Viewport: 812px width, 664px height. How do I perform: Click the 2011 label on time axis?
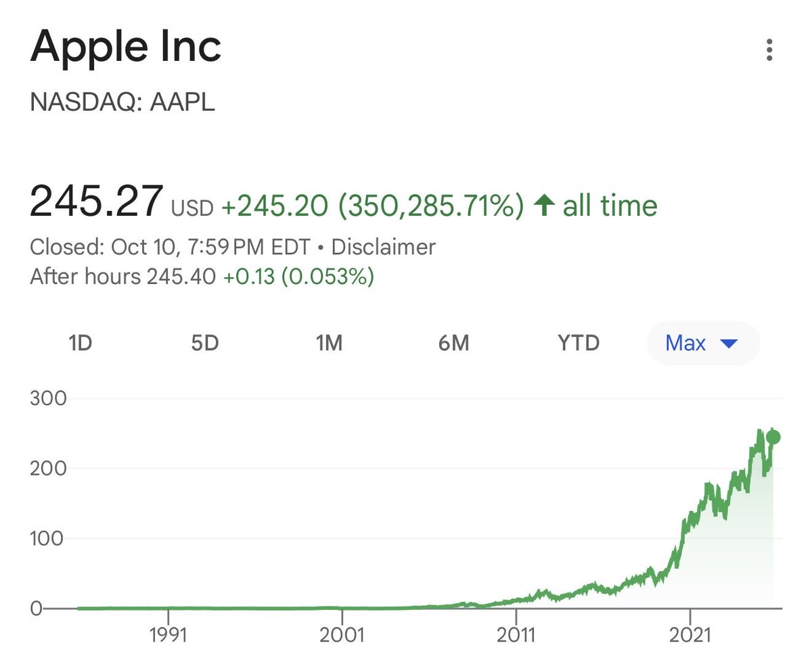click(516, 636)
